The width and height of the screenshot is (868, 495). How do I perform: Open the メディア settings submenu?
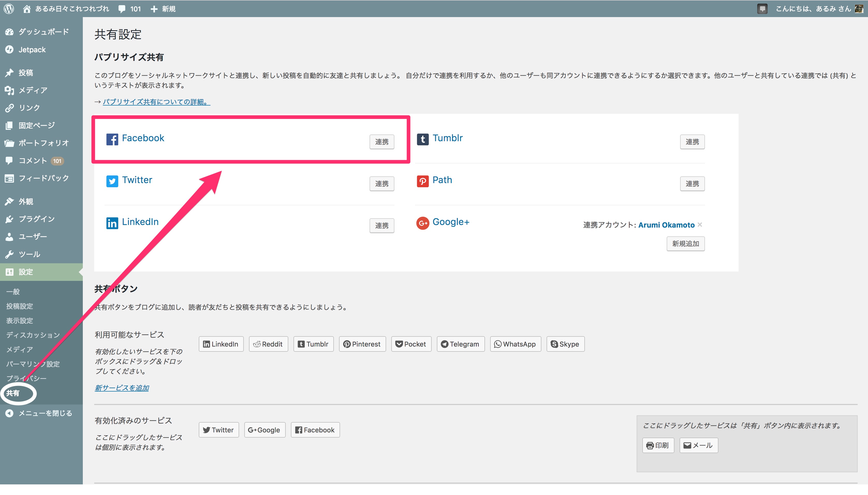[20, 349]
